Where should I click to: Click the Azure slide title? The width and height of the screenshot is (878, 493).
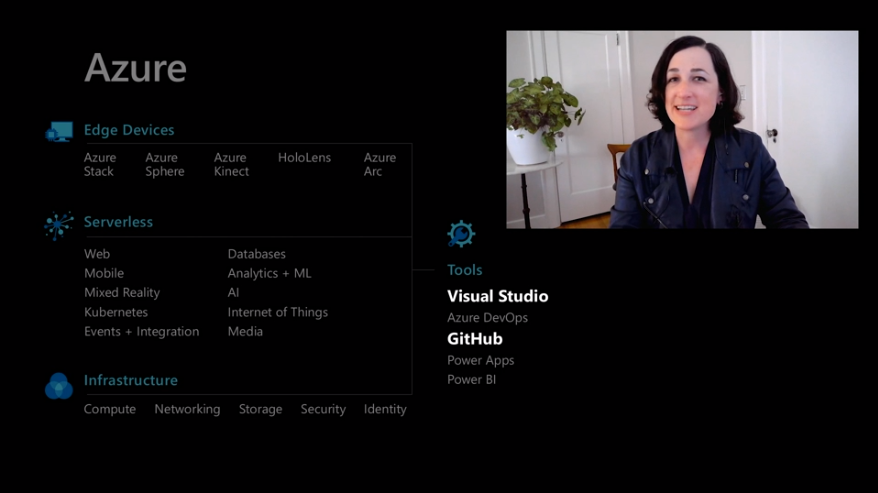click(x=135, y=68)
